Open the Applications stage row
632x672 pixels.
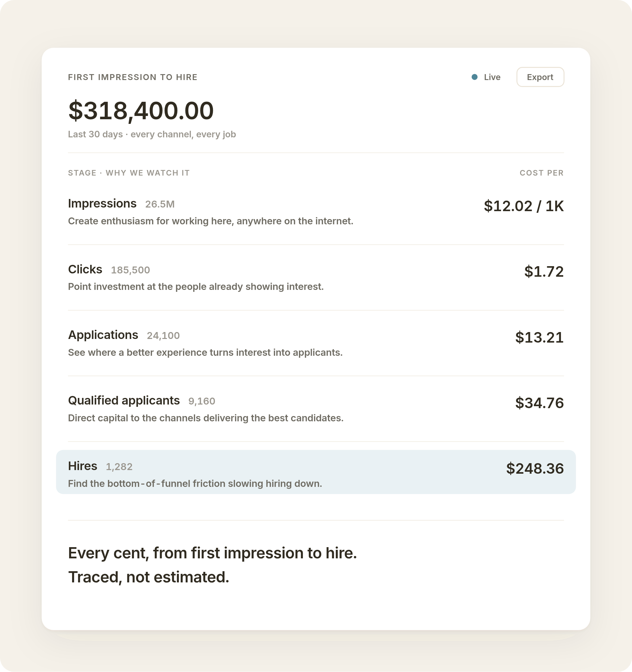click(316, 343)
